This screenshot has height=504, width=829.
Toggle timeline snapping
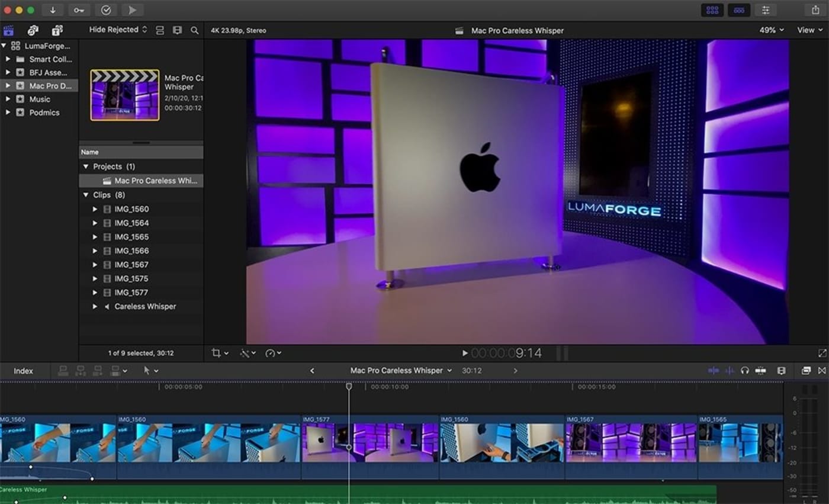coord(761,371)
